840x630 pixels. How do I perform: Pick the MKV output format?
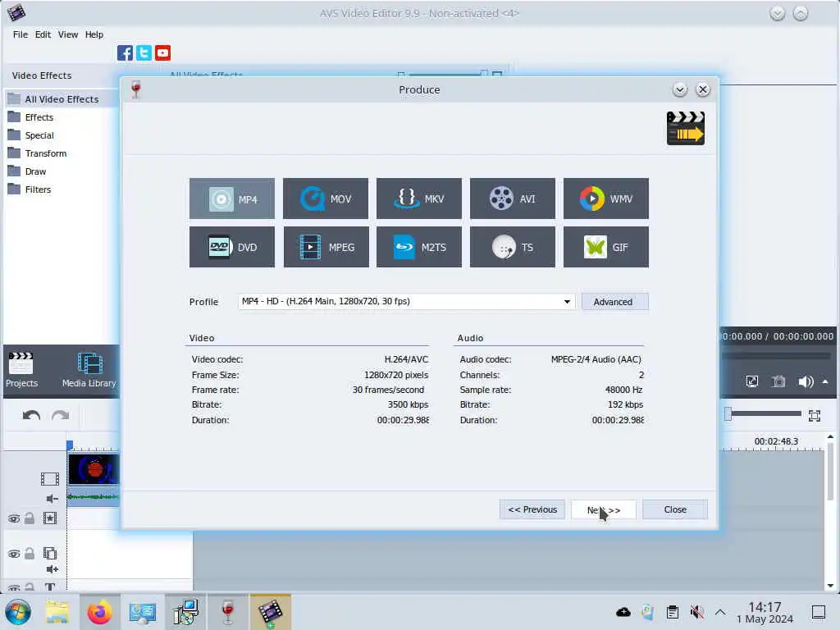[x=419, y=199]
